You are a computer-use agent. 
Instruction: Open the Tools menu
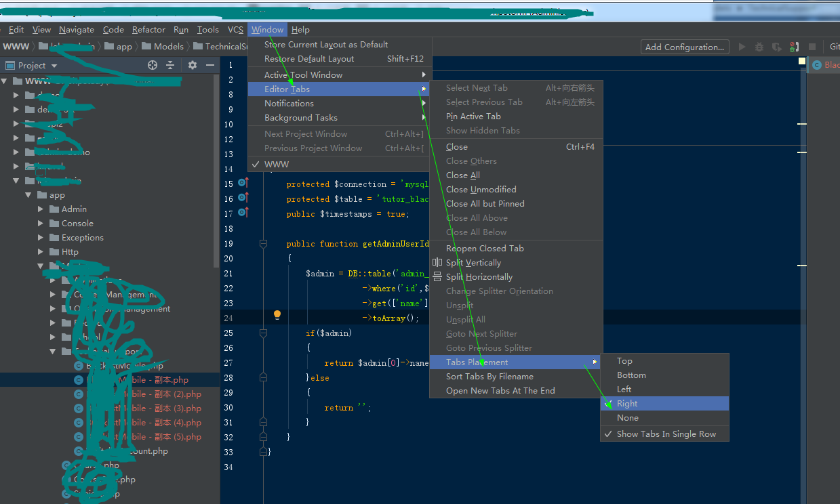[x=208, y=30]
